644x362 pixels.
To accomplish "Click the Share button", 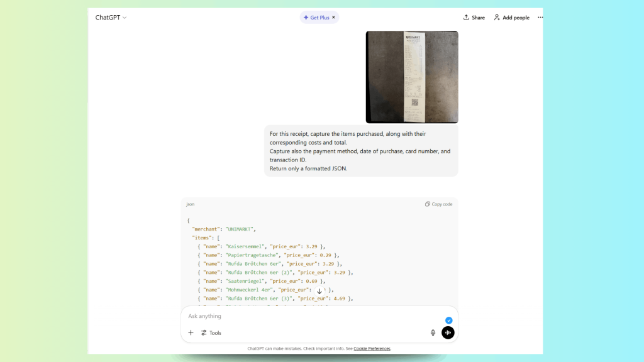I will [x=474, y=18].
